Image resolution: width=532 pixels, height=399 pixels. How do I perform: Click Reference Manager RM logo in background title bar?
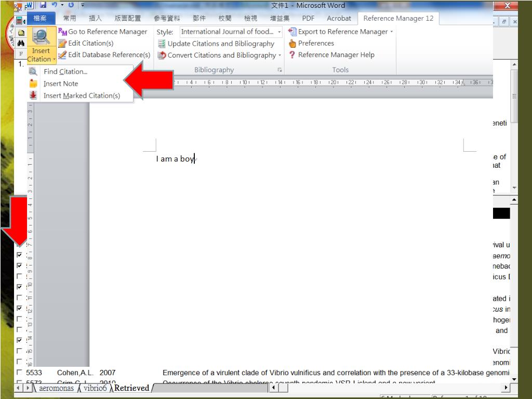(18, 7)
